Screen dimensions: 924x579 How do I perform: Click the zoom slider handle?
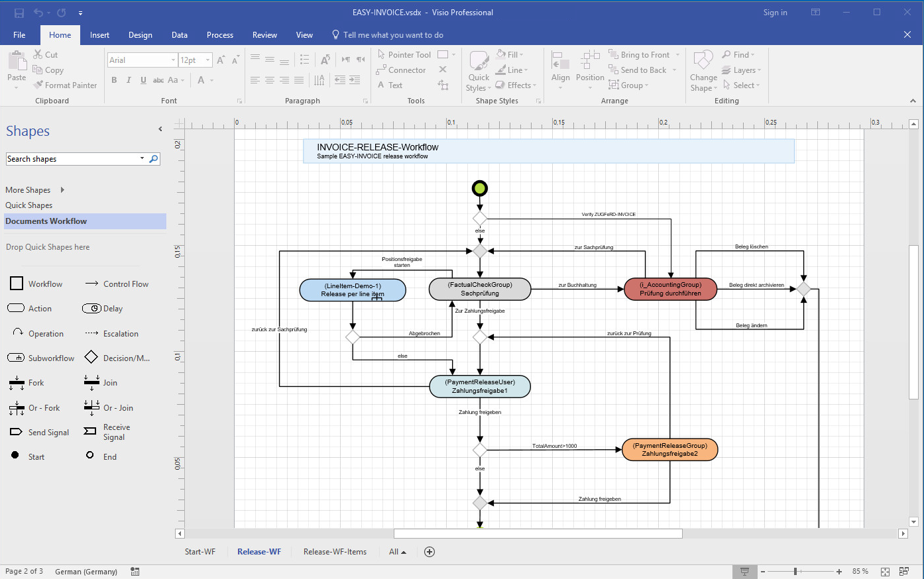click(x=795, y=571)
